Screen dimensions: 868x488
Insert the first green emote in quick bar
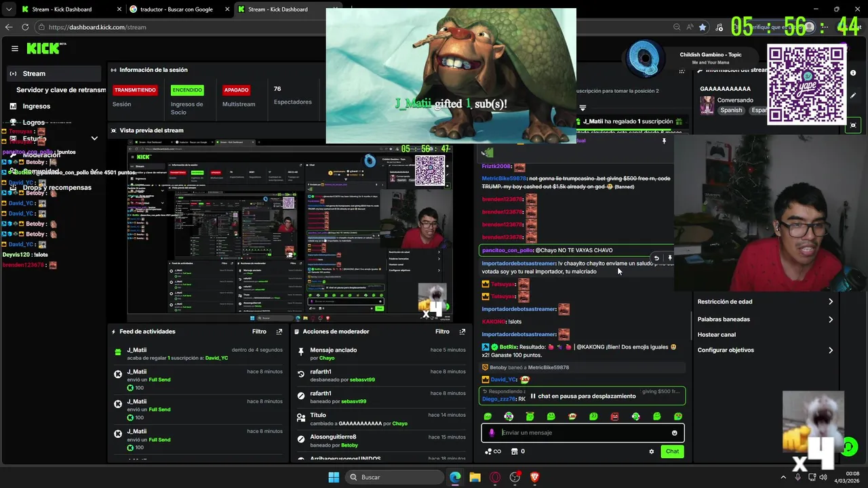click(x=488, y=416)
